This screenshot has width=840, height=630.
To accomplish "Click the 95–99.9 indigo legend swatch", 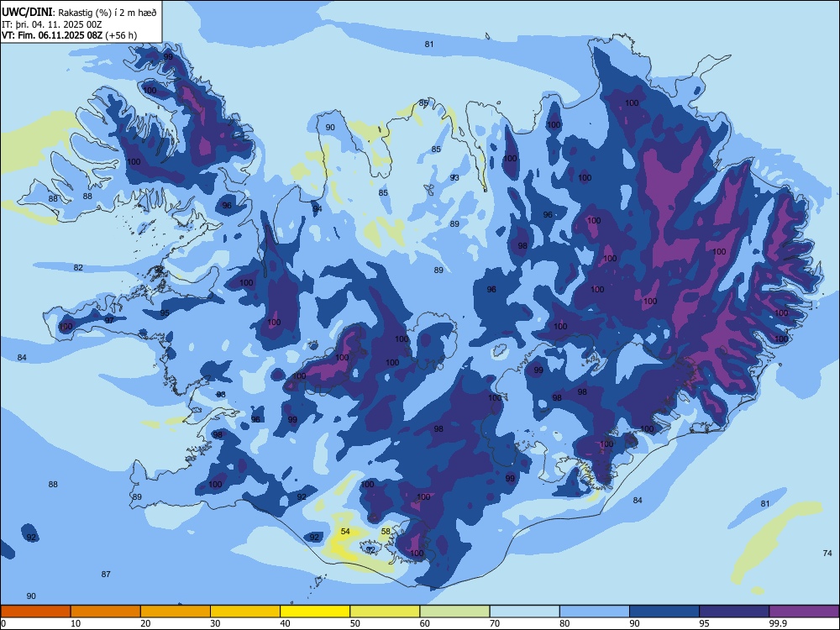I will [x=734, y=612].
